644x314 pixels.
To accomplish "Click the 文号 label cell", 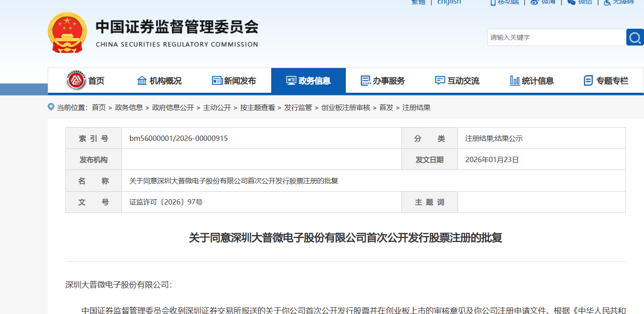I will click(94, 202).
